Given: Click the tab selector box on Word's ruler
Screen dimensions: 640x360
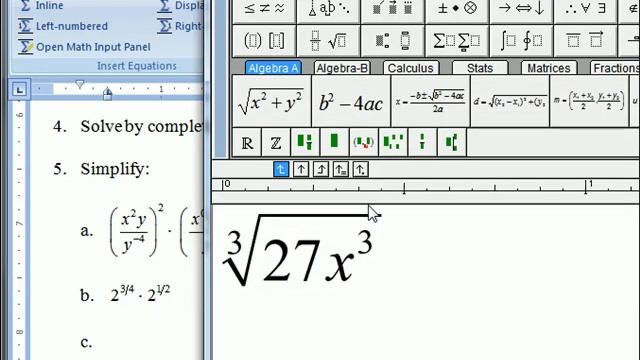Looking at the screenshot, I should coord(19,89).
